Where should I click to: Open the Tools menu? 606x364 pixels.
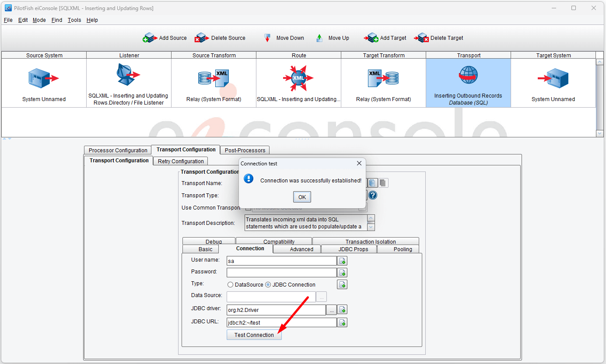point(74,20)
